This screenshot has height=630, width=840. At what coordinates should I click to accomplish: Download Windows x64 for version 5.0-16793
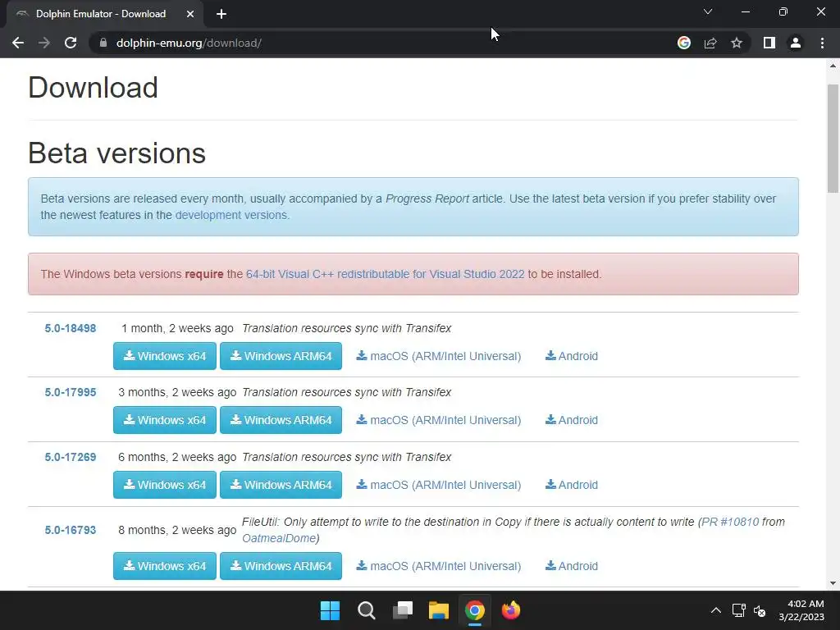pos(164,566)
